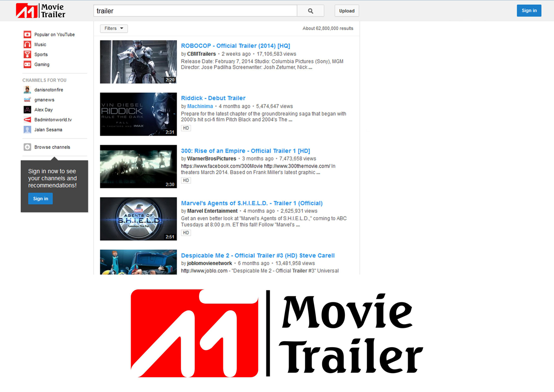This screenshot has width=554, height=392.
Task: Open Despicable Me 2 Official Trailer #3 title
Action: (258, 255)
